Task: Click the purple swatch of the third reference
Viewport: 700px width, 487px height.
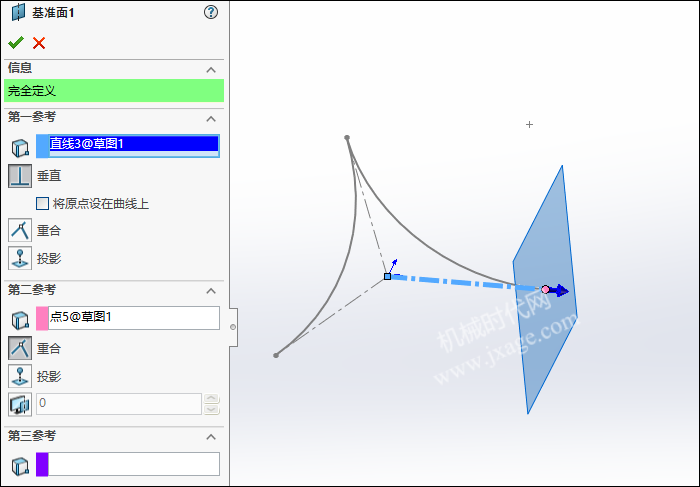Action: [42, 464]
